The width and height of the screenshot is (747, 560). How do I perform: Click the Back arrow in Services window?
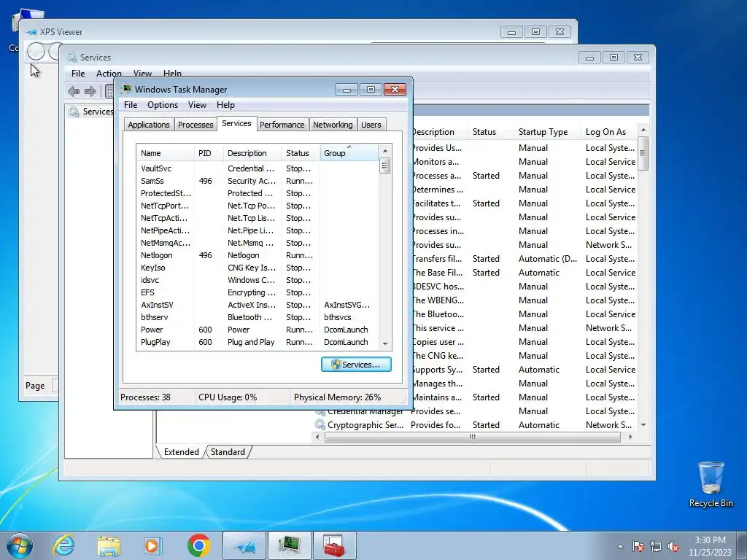pos(74,91)
